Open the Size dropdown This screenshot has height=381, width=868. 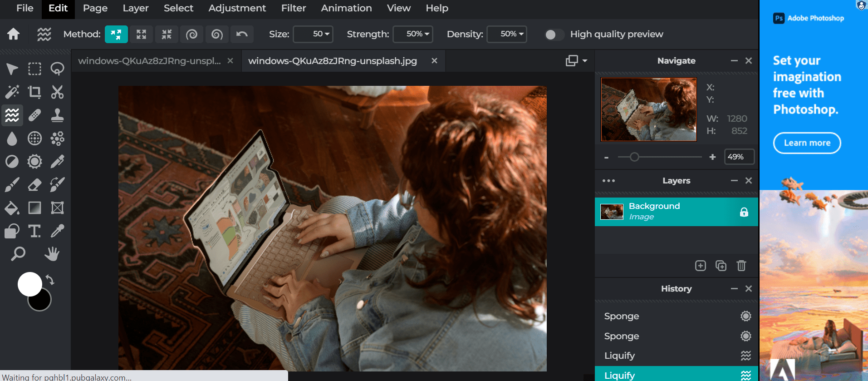(313, 34)
